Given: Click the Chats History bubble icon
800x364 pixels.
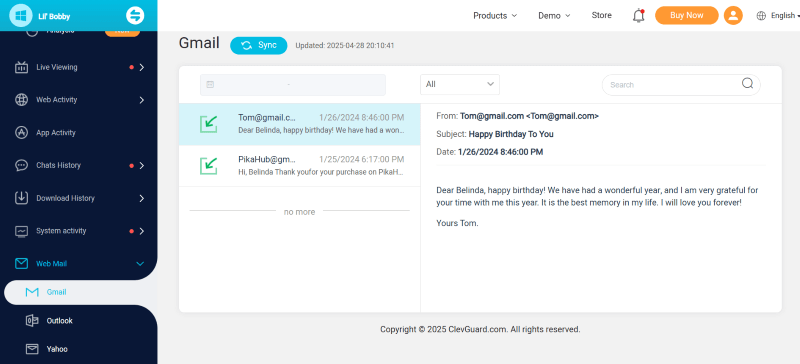Looking at the screenshot, I should [x=21, y=165].
